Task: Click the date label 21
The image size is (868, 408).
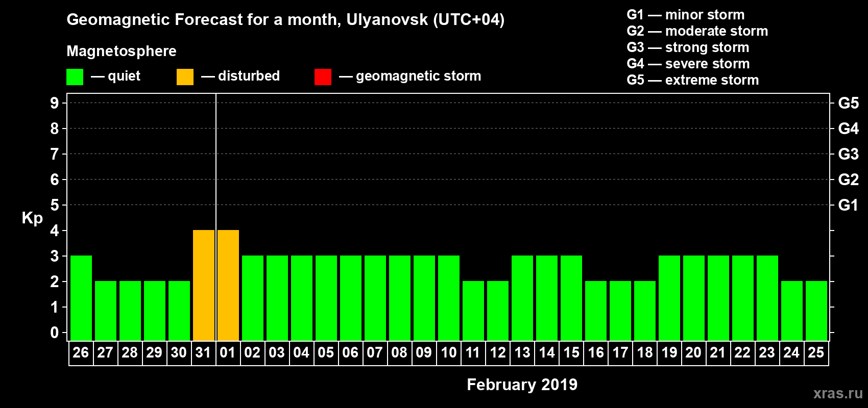Action: coord(718,352)
